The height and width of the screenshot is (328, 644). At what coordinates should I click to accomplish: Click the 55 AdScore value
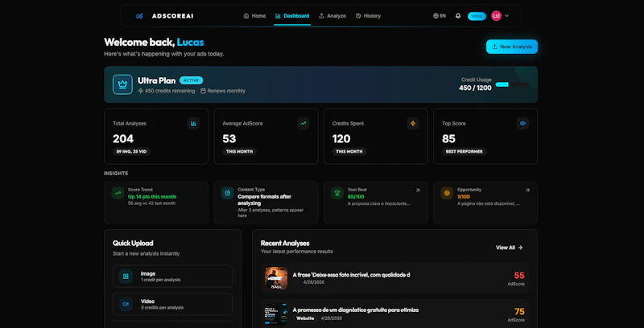click(x=519, y=276)
